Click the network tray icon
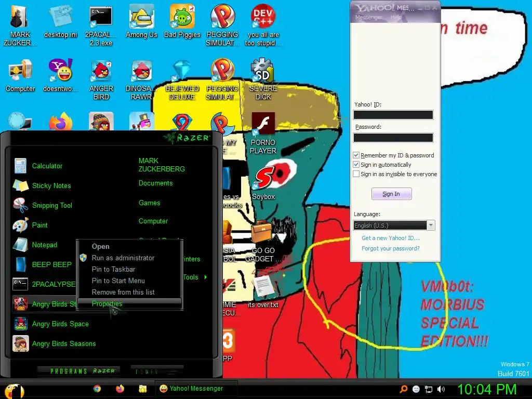Viewport: 532px width, 399px height. click(429, 389)
